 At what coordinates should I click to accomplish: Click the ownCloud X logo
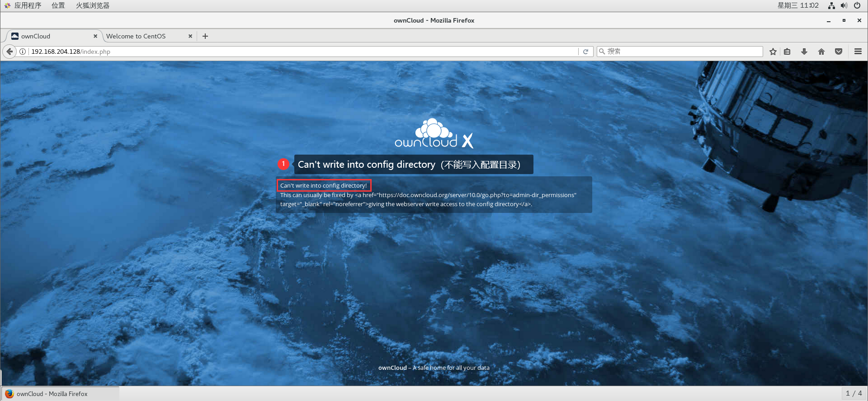(x=434, y=133)
